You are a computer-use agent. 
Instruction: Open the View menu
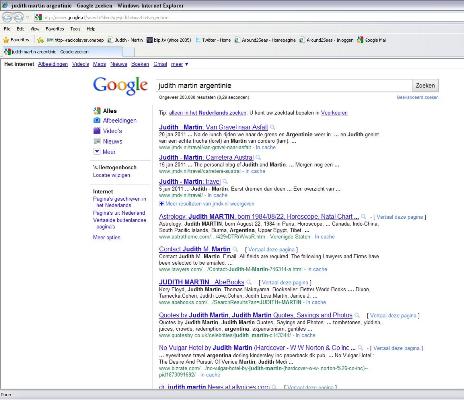coord(35,29)
